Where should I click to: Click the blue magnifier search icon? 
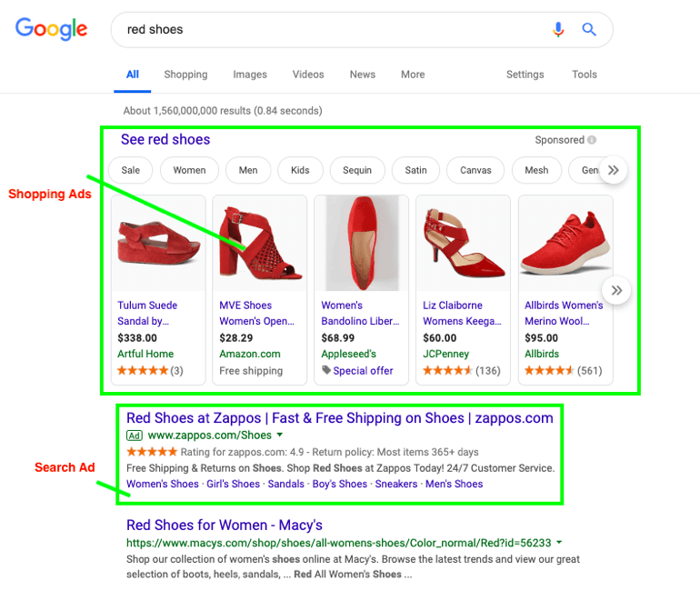pyautogui.click(x=589, y=29)
